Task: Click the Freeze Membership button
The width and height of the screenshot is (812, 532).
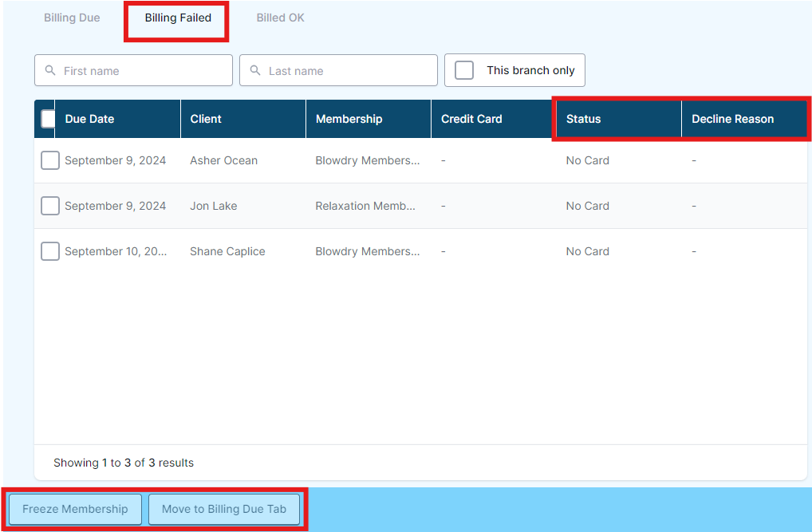Action: click(75, 509)
